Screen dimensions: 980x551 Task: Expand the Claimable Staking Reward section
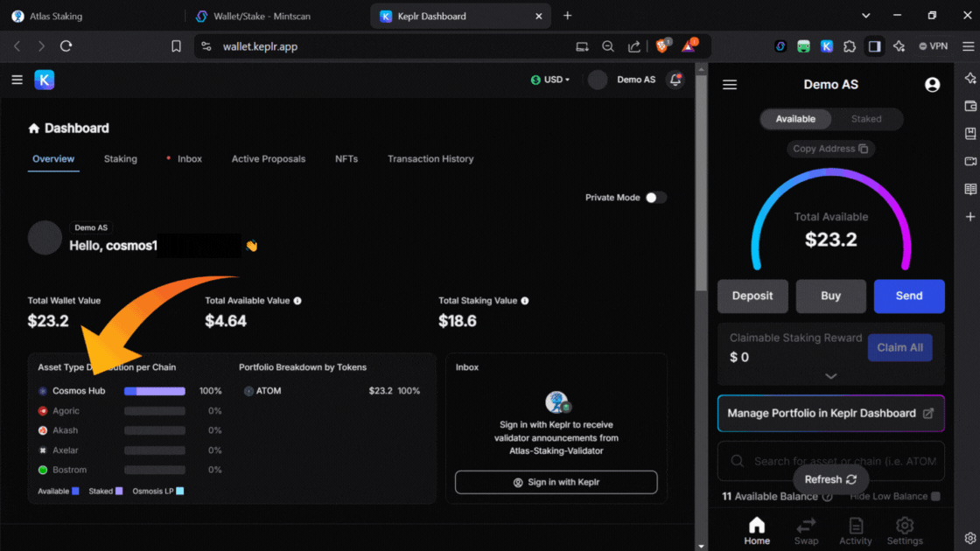(x=830, y=376)
